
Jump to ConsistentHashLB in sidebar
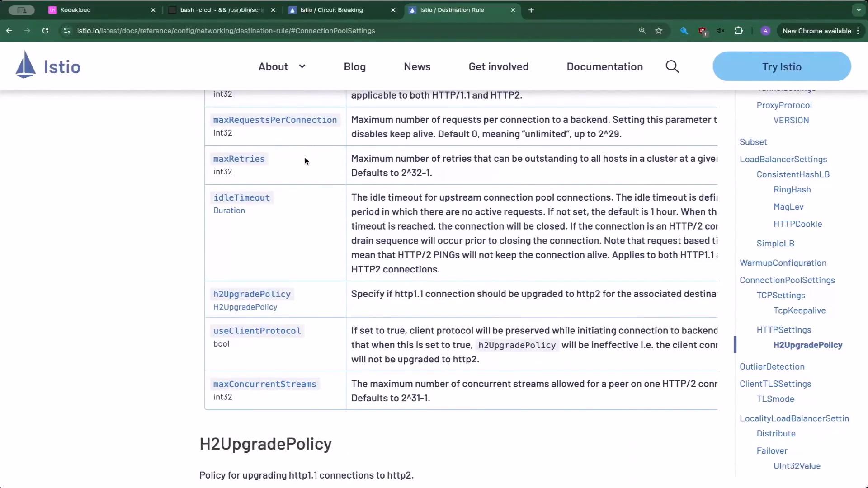click(793, 174)
